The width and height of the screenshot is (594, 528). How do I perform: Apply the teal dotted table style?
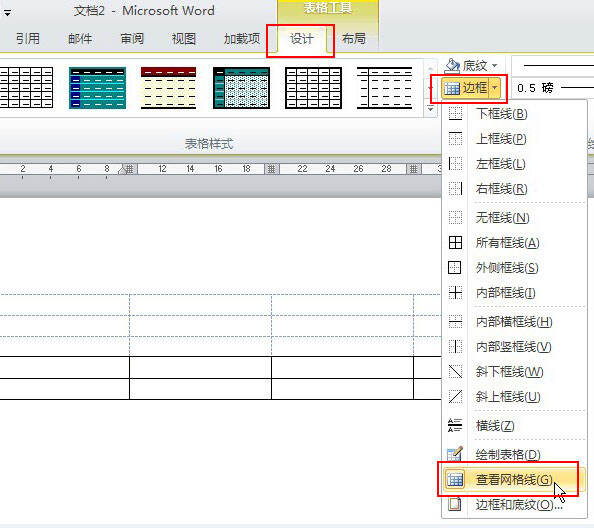241,88
